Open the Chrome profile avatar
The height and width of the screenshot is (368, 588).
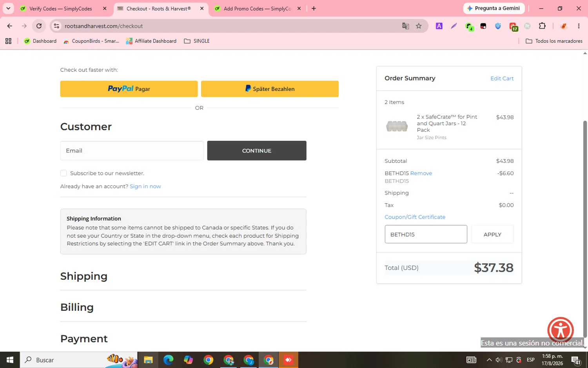point(564,26)
